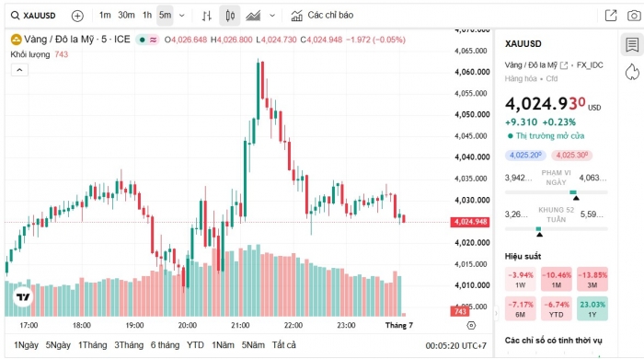Open the chart settings gear icon
Screen dimensions: 644x359
[471, 325]
